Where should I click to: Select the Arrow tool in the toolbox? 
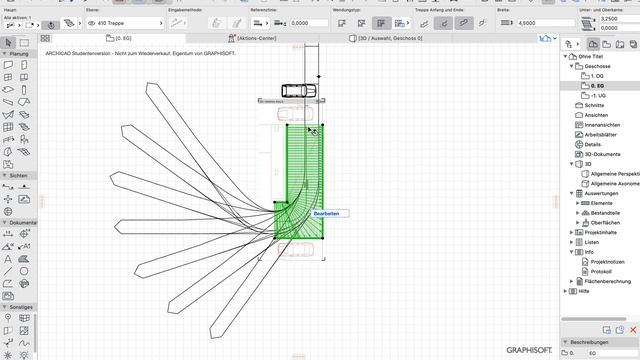[x=8, y=42]
